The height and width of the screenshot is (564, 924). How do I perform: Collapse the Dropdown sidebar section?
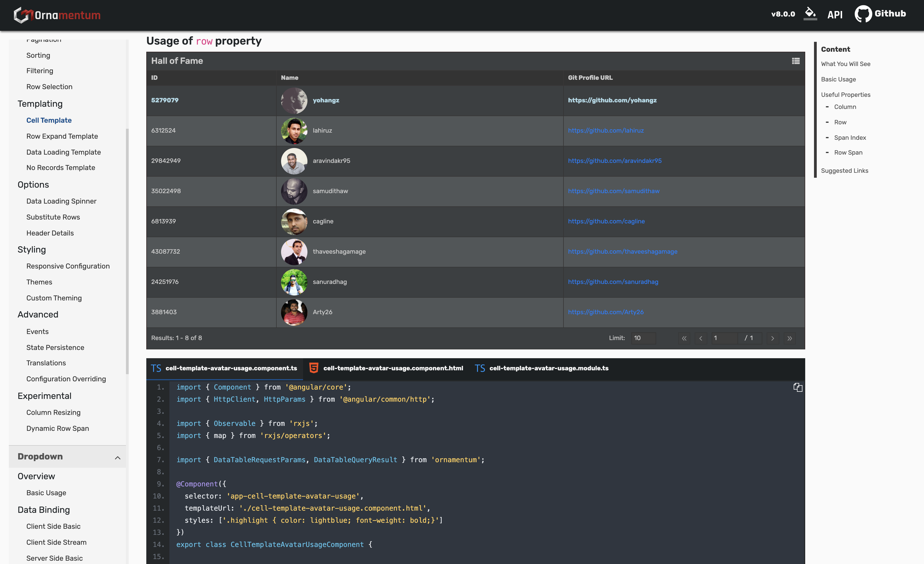click(117, 458)
